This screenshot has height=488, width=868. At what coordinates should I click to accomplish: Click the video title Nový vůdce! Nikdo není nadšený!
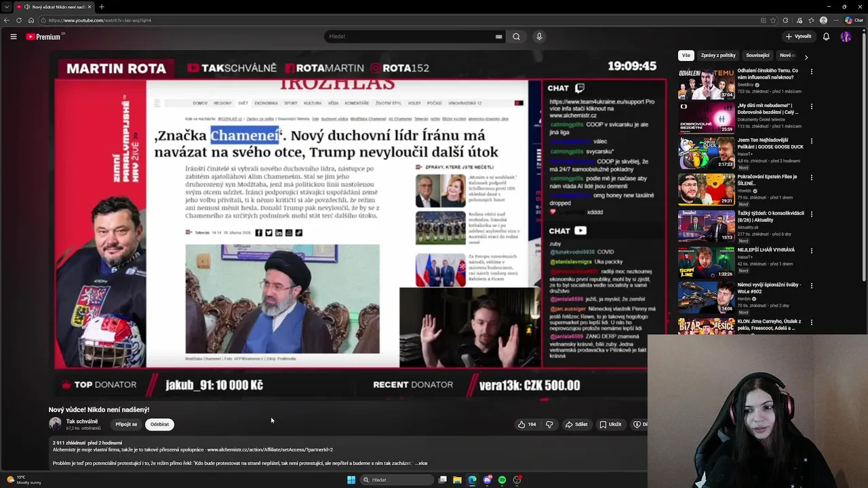[x=99, y=409]
